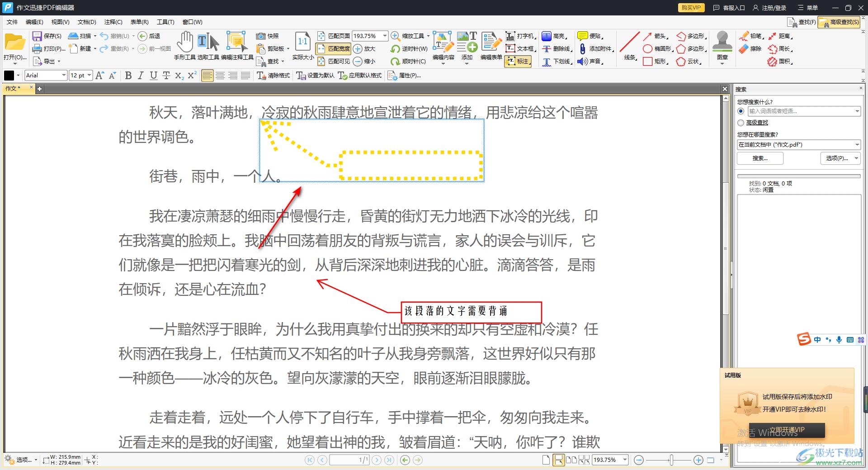Select the Highlight (高亮) tool

pos(554,36)
